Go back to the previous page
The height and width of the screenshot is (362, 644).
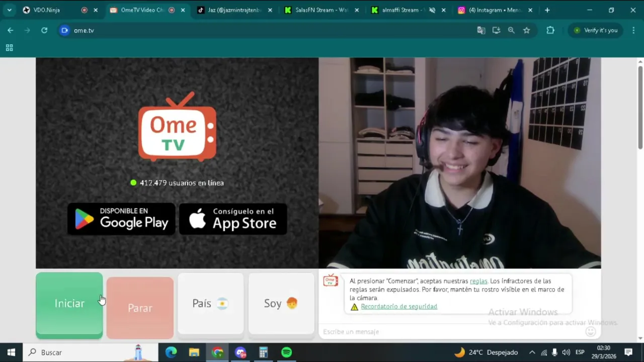tap(11, 30)
